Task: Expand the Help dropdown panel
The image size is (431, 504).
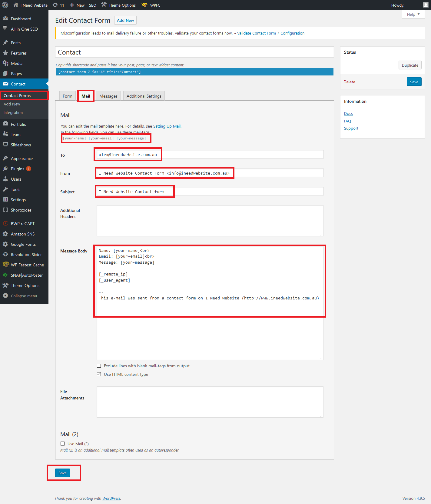Action: [x=413, y=14]
